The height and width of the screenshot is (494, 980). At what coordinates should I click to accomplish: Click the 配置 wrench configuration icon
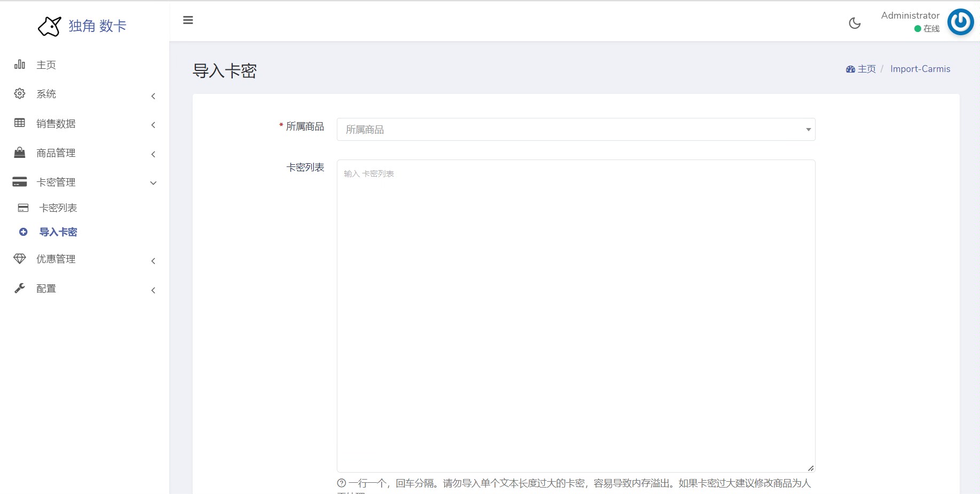[x=19, y=288]
